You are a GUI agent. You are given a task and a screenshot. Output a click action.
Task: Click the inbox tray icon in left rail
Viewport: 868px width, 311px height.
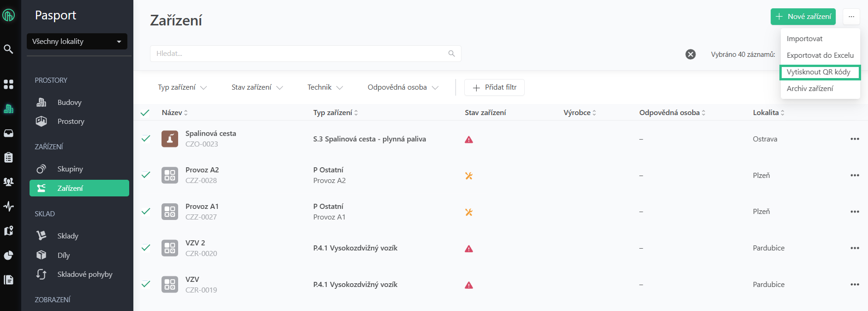(8, 133)
